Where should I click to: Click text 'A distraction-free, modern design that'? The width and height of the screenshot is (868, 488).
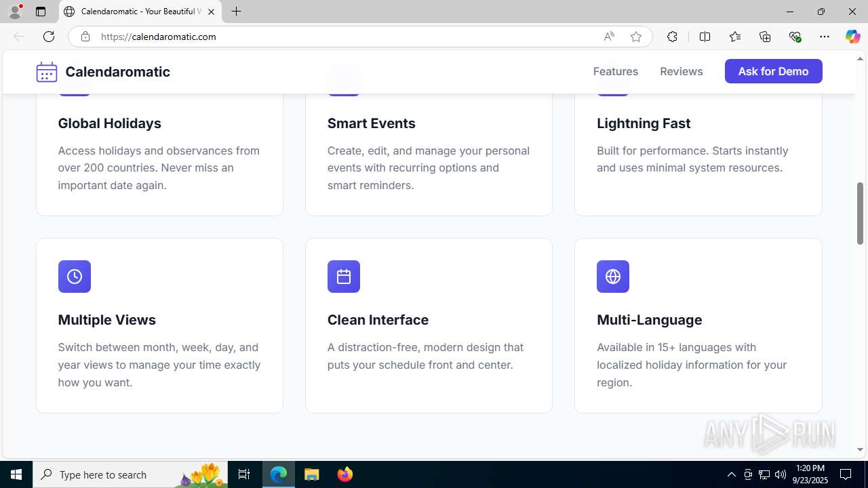(425, 347)
